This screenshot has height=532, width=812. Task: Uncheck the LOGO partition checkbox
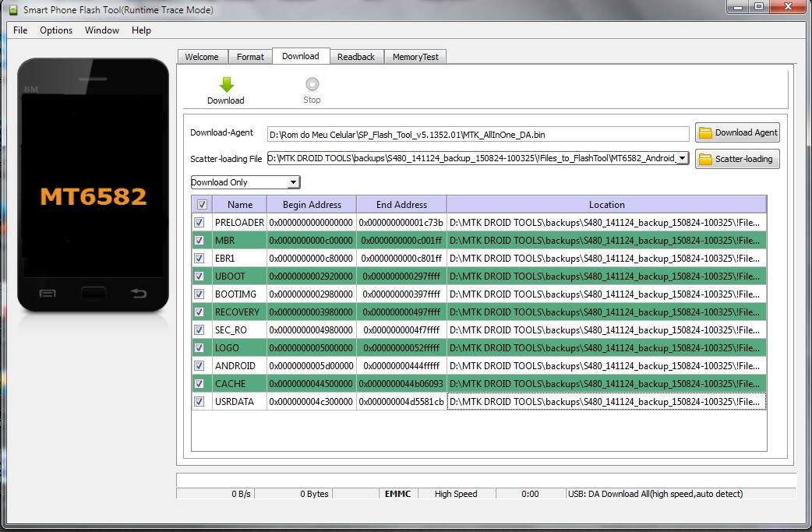(199, 347)
